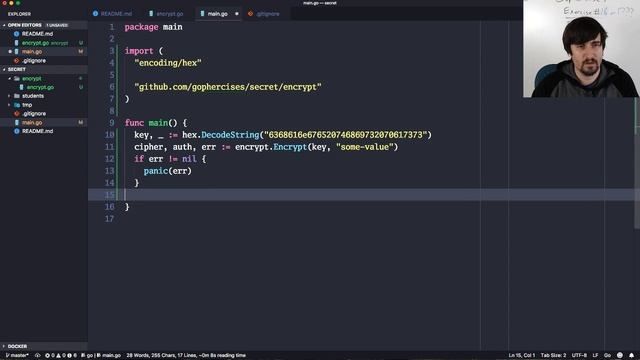Viewport: 640px width, 360px height.
Task: Select Go language mode indicator
Action: click(607, 356)
